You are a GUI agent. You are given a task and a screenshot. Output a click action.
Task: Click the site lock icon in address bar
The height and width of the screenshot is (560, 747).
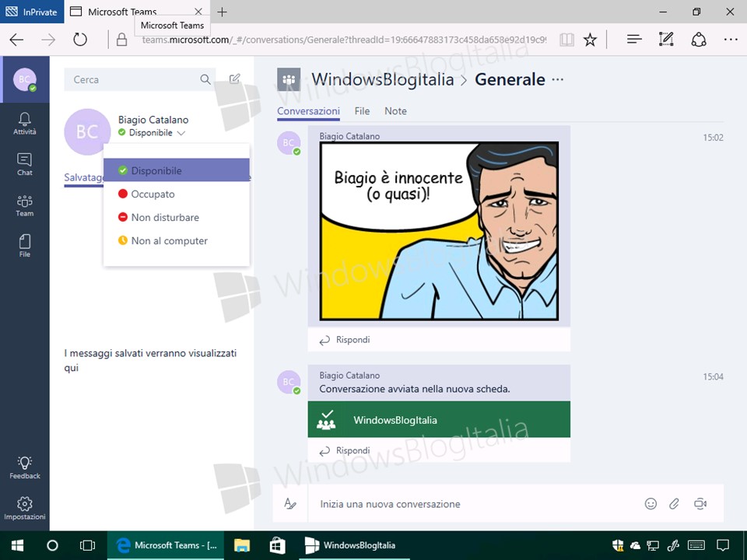(122, 40)
